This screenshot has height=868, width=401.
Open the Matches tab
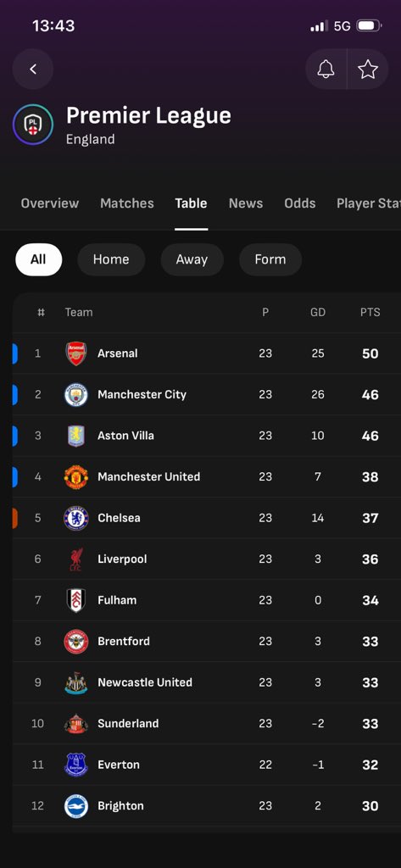[127, 203]
